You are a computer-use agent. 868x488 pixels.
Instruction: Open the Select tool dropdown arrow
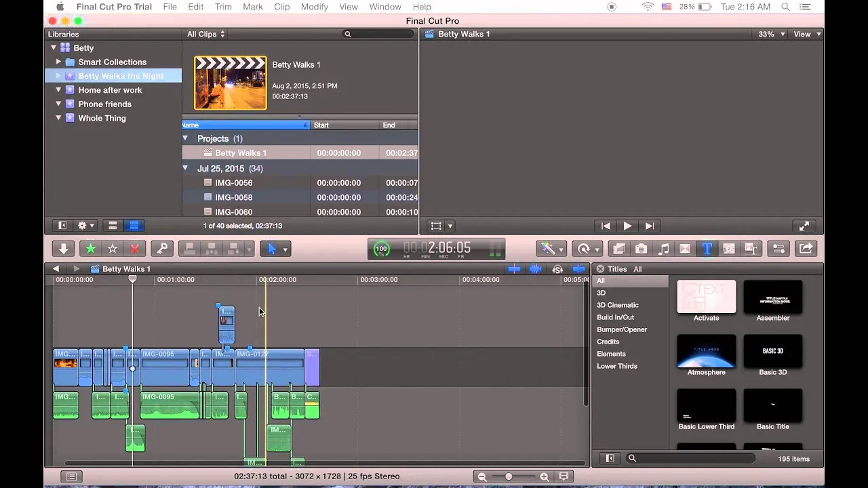coord(285,249)
